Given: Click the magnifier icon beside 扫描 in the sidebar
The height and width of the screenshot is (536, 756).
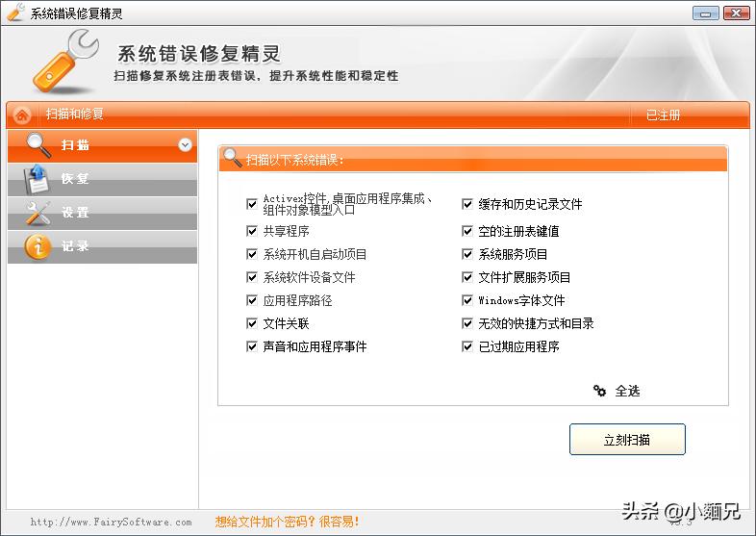Looking at the screenshot, I should point(38,144).
